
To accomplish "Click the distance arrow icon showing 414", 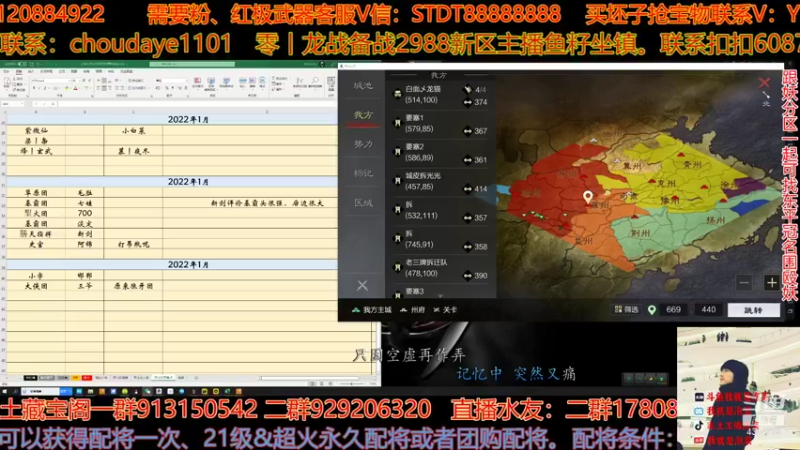I will (x=467, y=189).
